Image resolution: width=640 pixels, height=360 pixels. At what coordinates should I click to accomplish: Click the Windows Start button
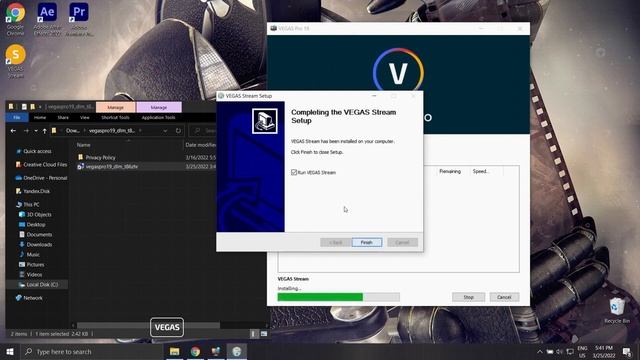(x=10, y=351)
